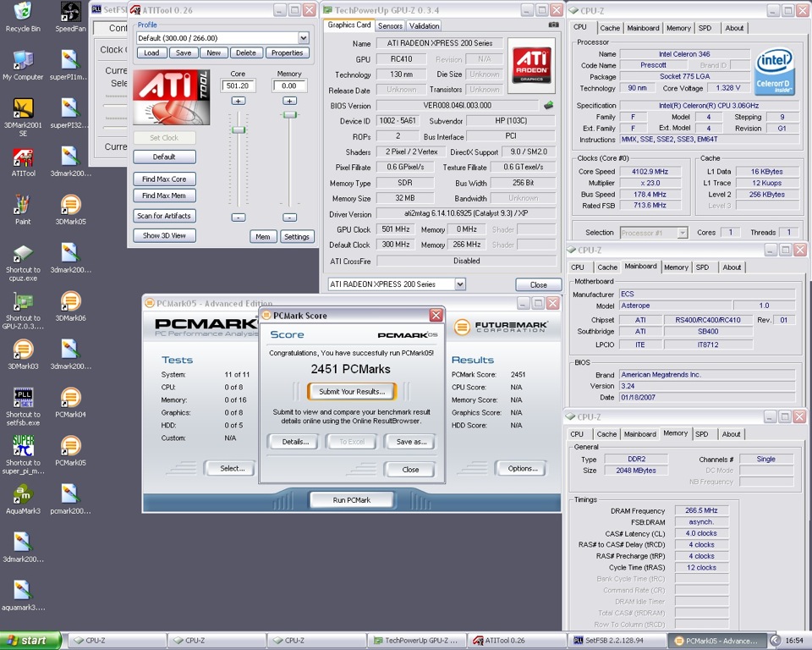Click the ATITool Memory clock slider handle
The width and height of the screenshot is (812, 650).
[290, 114]
